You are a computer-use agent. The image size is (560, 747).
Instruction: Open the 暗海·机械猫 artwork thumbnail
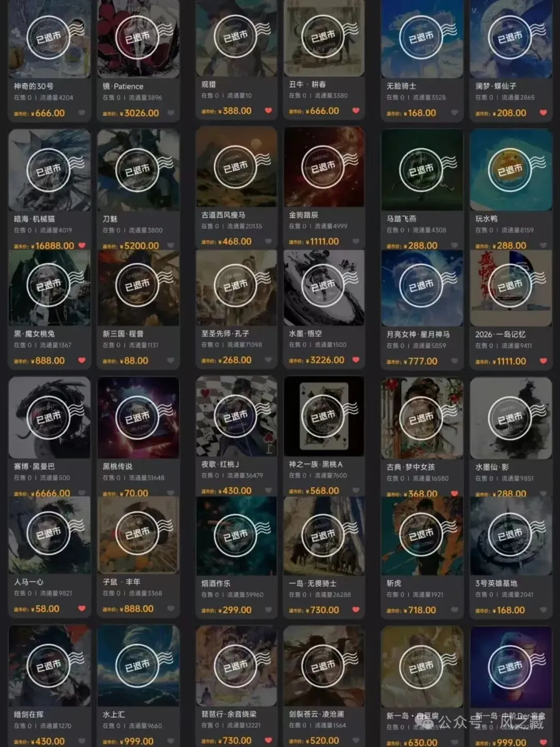tap(49, 170)
